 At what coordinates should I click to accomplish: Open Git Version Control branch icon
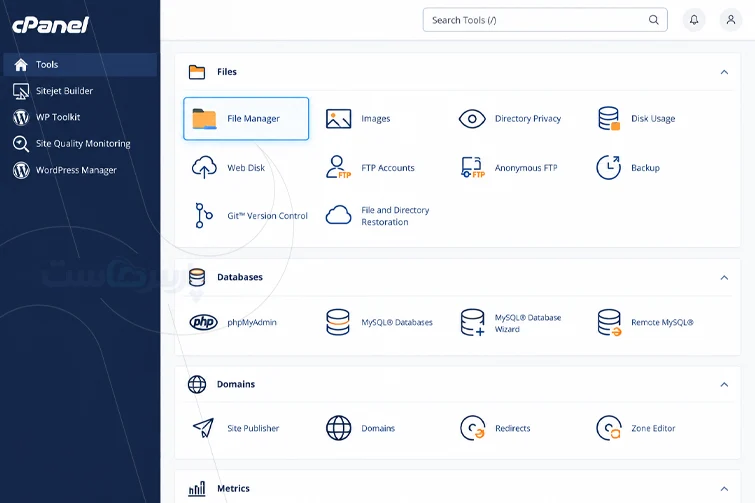204,216
